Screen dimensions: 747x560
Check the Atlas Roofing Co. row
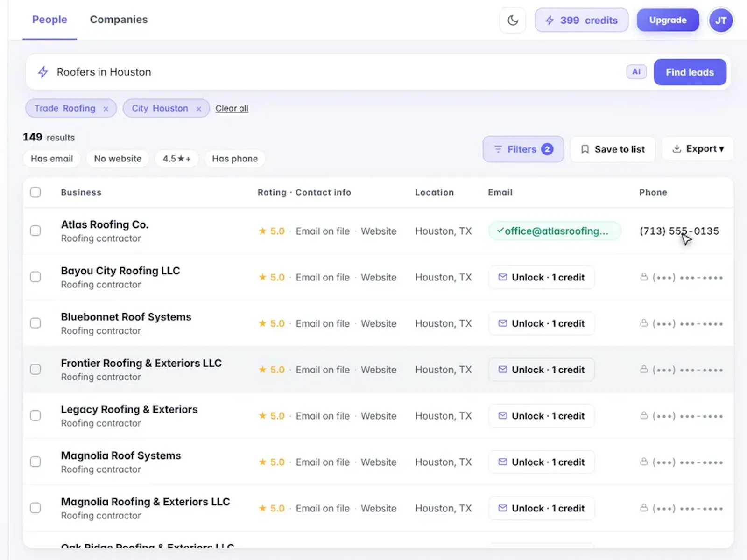pos(35,231)
